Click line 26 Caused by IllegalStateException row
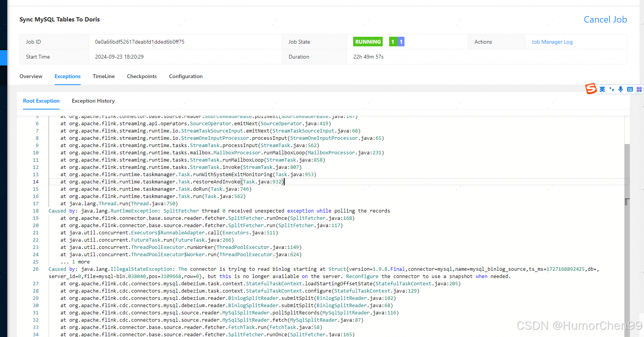This screenshot has width=644, height=337. (x=324, y=273)
